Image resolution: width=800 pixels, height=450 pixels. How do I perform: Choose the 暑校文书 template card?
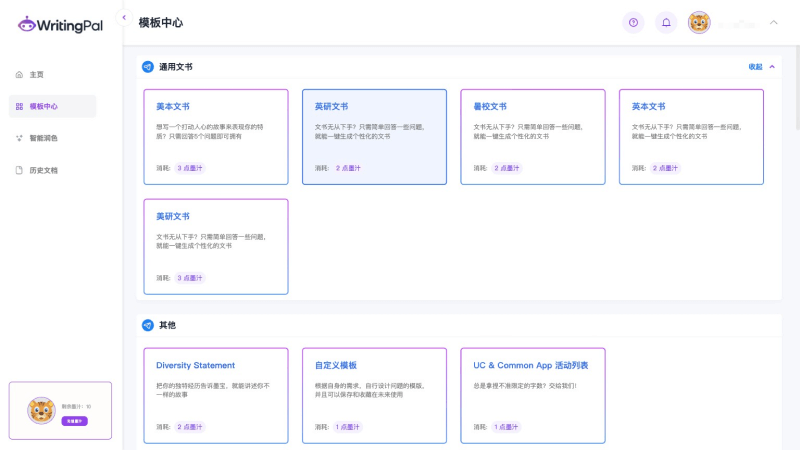[532, 137]
